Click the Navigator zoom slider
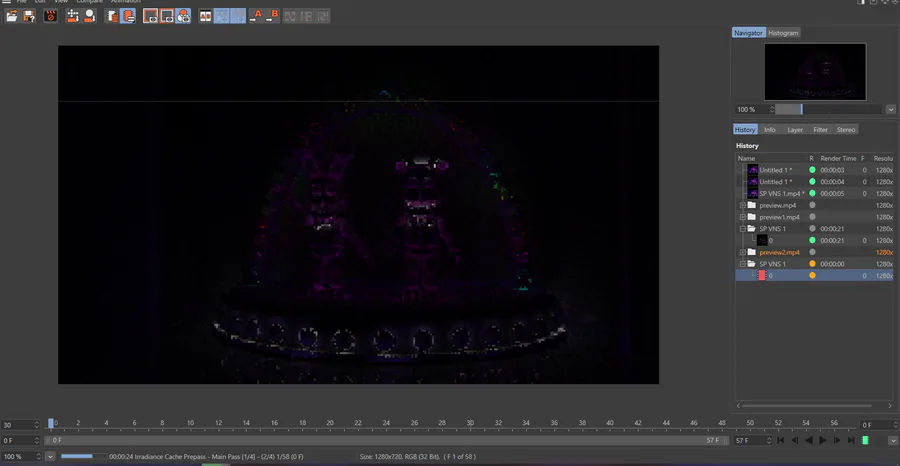This screenshot has height=466, width=900. tap(828, 109)
